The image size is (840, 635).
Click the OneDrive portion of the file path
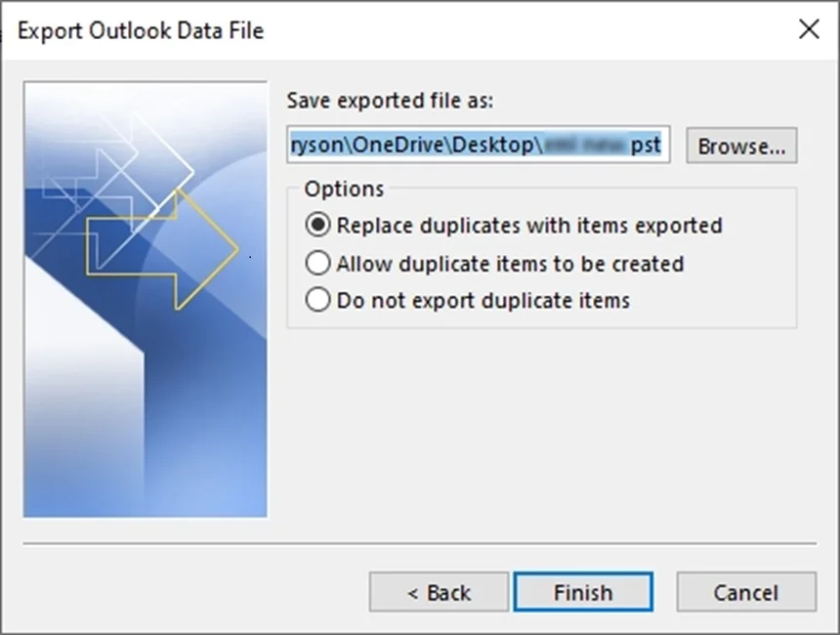tap(399, 145)
